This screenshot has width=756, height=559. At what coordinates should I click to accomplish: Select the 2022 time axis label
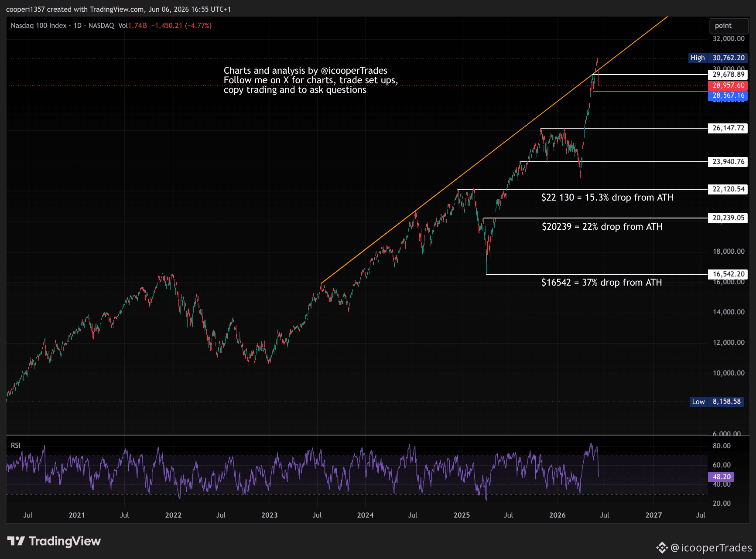[x=173, y=515]
